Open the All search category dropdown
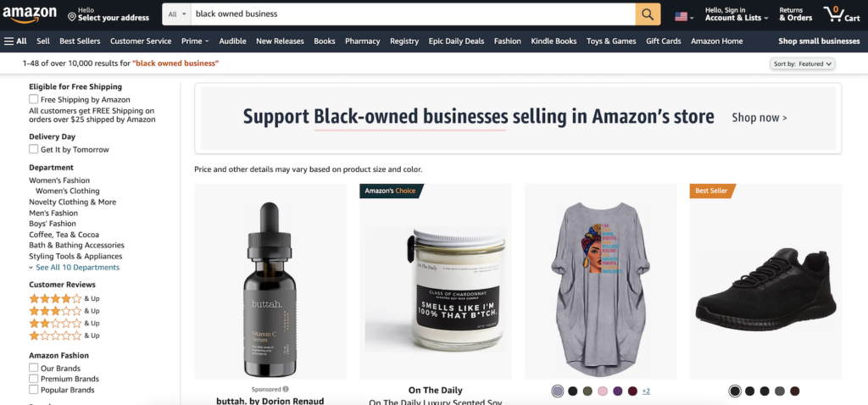Viewport: 868px width, 405px height. [x=176, y=14]
